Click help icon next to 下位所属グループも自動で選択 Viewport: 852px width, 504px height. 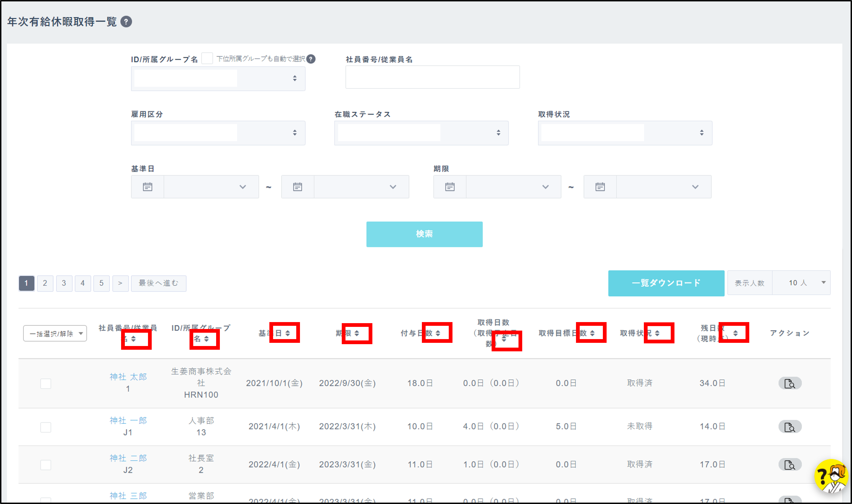(311, 59)
